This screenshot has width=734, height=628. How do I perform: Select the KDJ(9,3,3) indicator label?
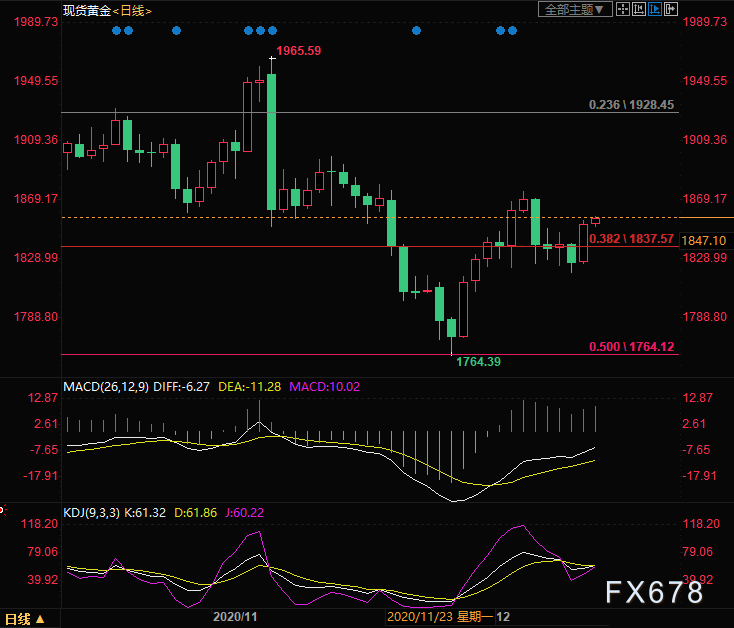tap(92, 512)
